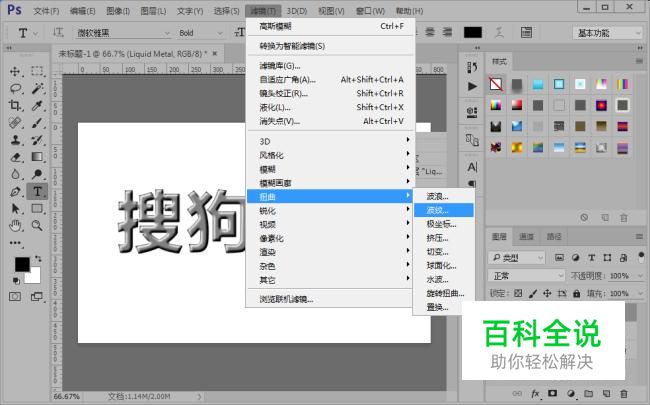Click 转换为智能滤镜(S)
This screenshot has height=405, width=650.
tap(330, 46)
